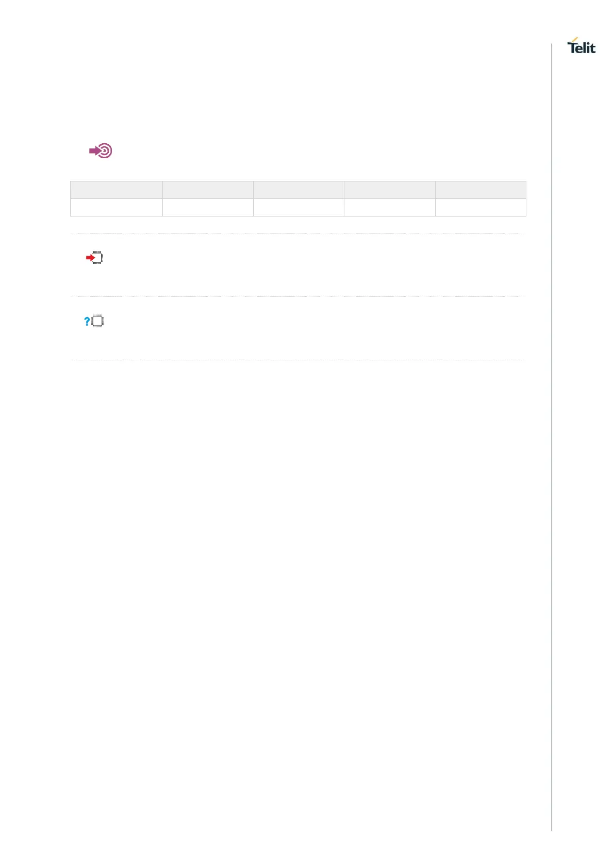Click dotted separator below question-mark chip icon
The height and width of the screenshot is (868, 614).
pos(297,360)
